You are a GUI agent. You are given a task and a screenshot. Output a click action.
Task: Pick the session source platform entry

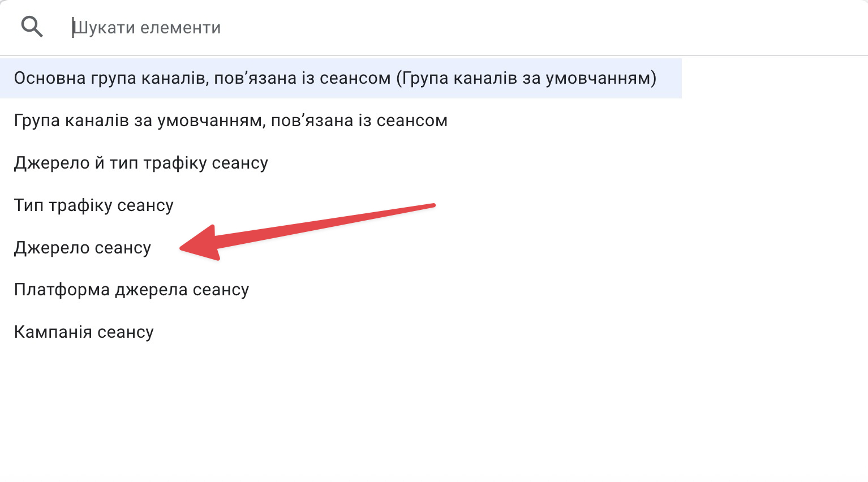[x=131, y=290]
